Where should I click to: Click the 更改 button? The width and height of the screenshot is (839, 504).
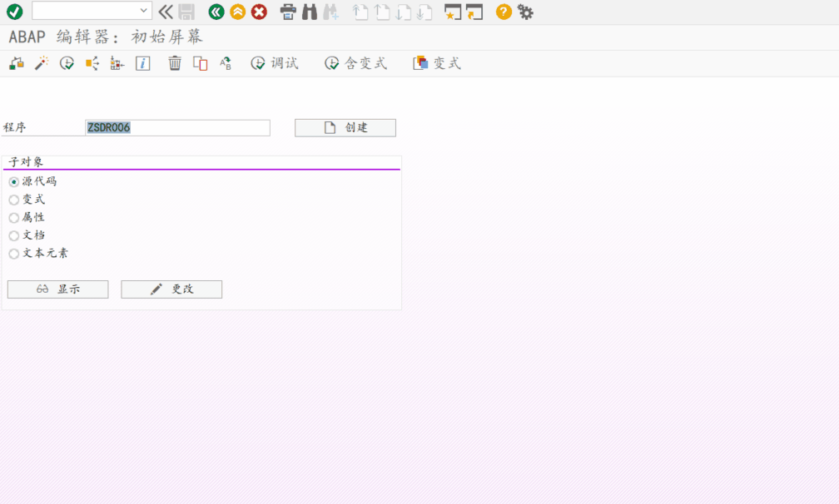point(171,289)
